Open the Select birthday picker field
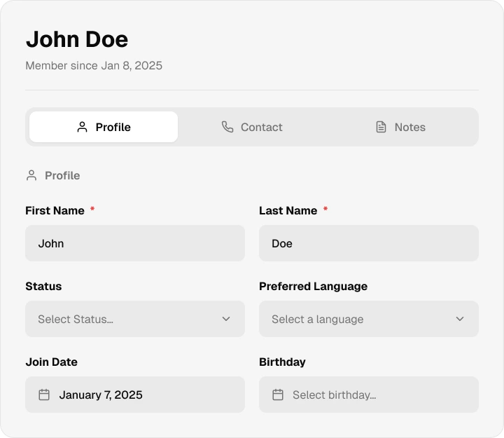 (369, 395)
